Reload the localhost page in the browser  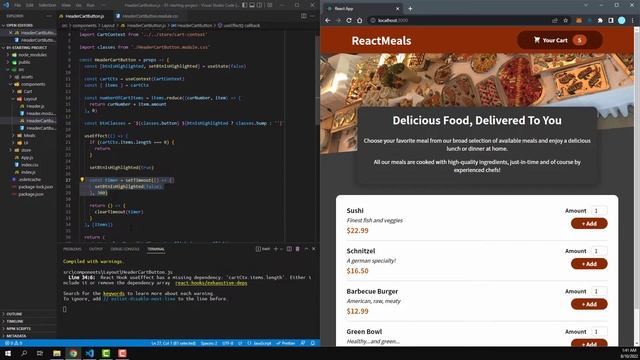[349, 20]
